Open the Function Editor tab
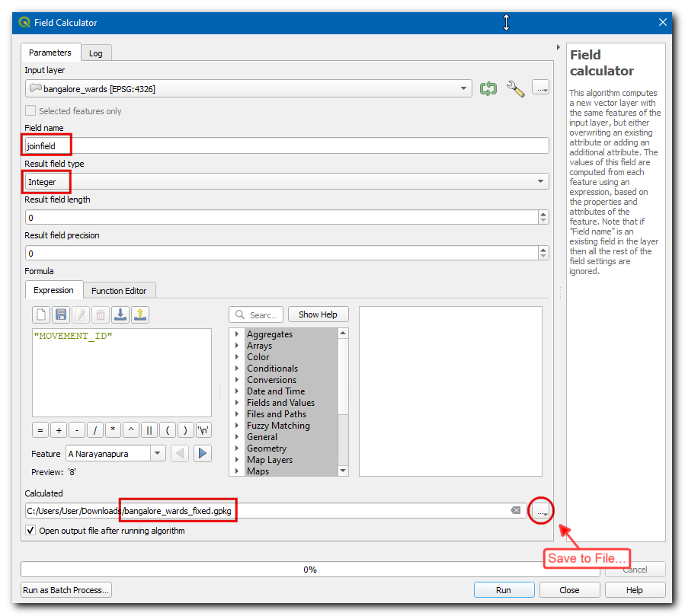 119,291
